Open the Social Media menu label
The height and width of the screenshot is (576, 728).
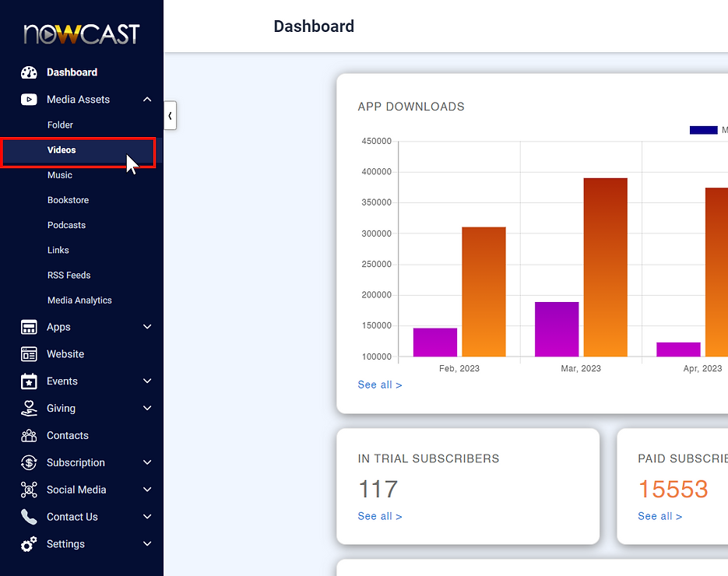tap(76, 490)
